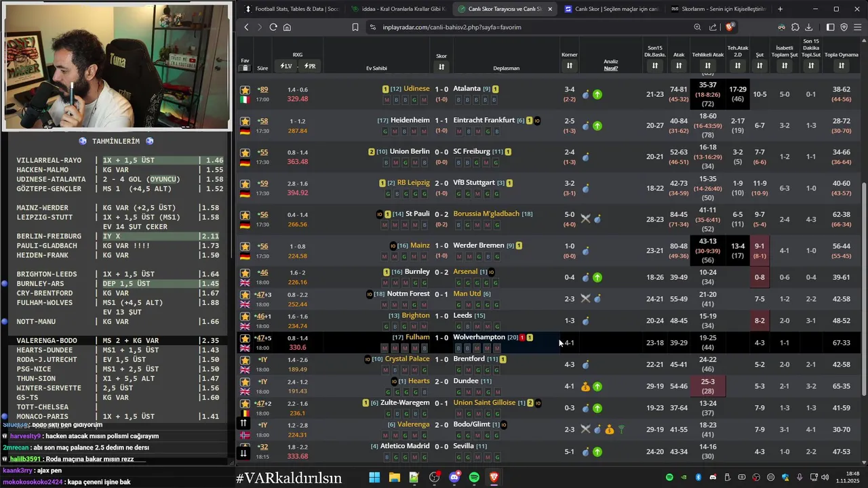
Task: Open the Union Saint Gilloise link
Action: pyautogui.click(x=485, y=403)
